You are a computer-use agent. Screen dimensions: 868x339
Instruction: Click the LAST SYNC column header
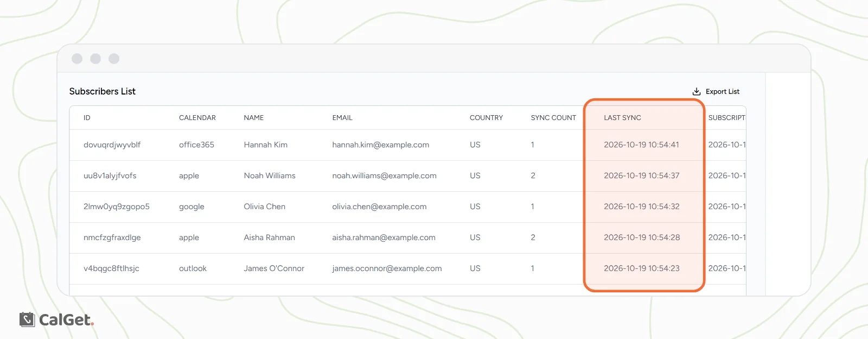click(622, 117)
